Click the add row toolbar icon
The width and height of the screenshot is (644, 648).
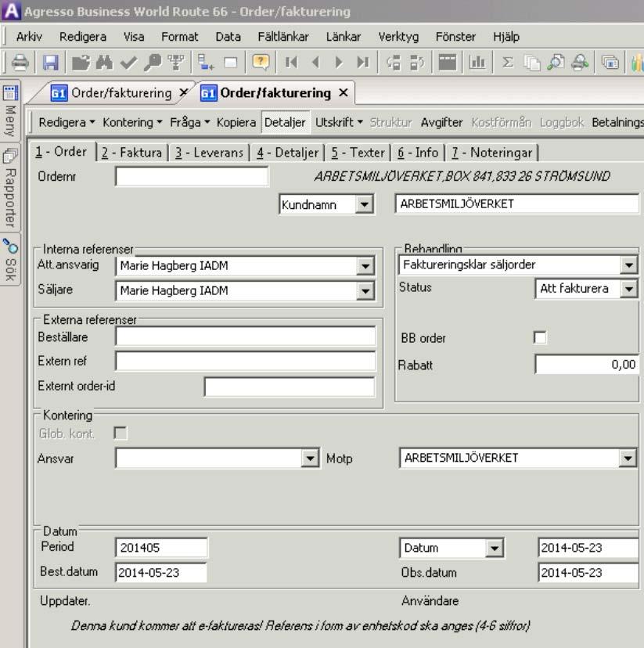(x=206, y=63)
